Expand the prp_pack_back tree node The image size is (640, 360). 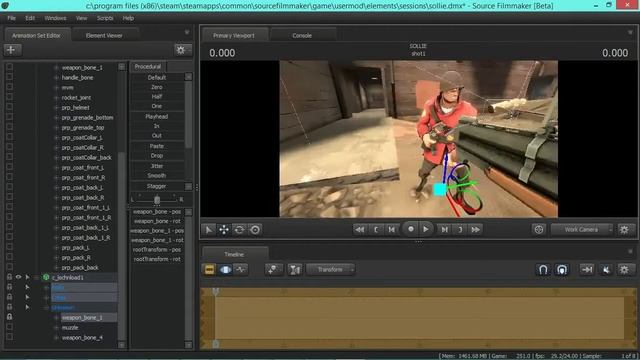click(x=56, y=268)
